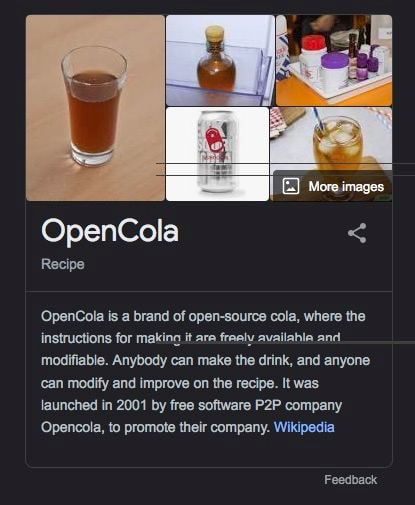Viewport: 415px width, 505px height.
Task: Select the iced drink with straw photo
Action: tap(331, 139)
